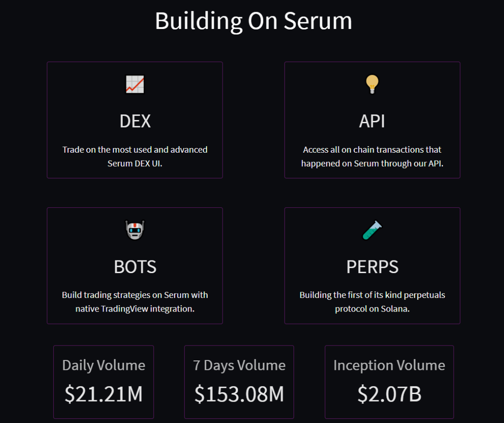Open the API heading link
The image size is (504, 423).
click(x=372, y=121)
